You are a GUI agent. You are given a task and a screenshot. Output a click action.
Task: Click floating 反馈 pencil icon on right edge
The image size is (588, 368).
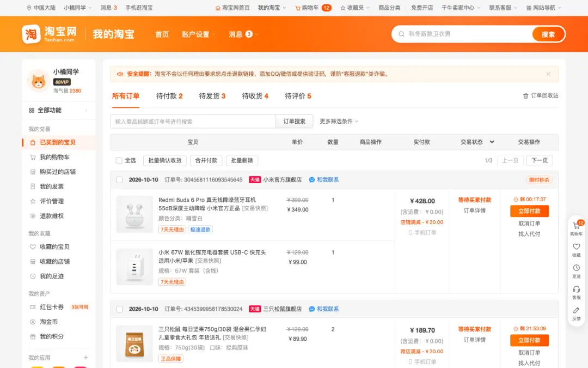(577, 310)
